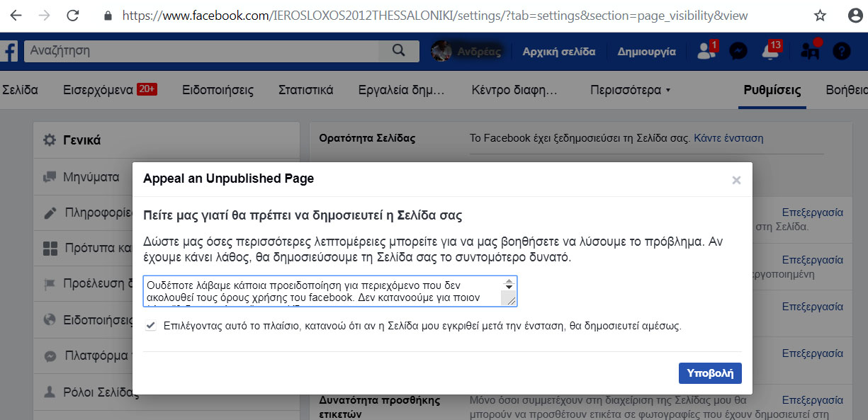
Task: Click the Δημιουργία link in top bar
Action: (646, 51)
